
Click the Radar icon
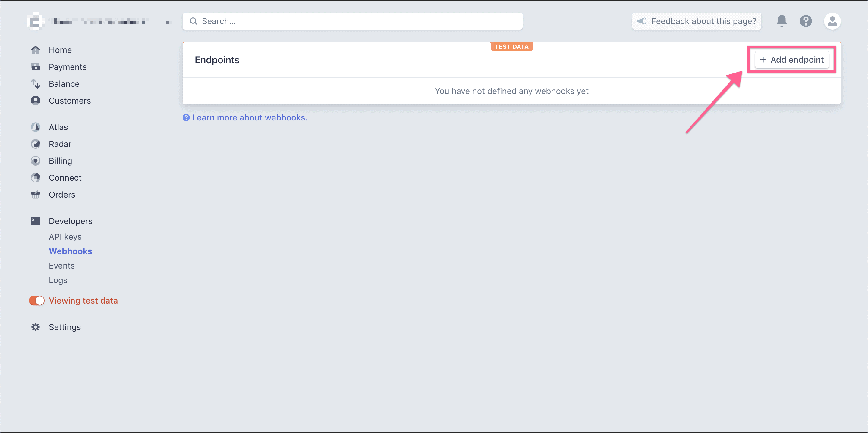(35, 144)
